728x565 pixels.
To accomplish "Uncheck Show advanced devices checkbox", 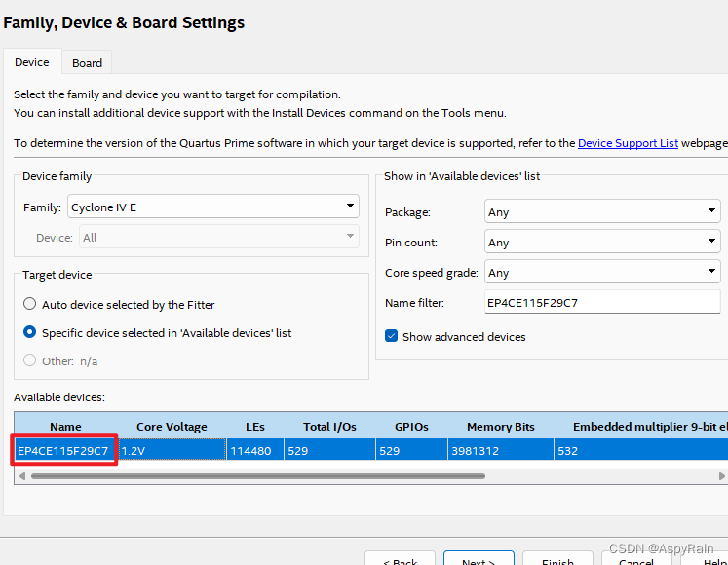I will coord(392,336).
